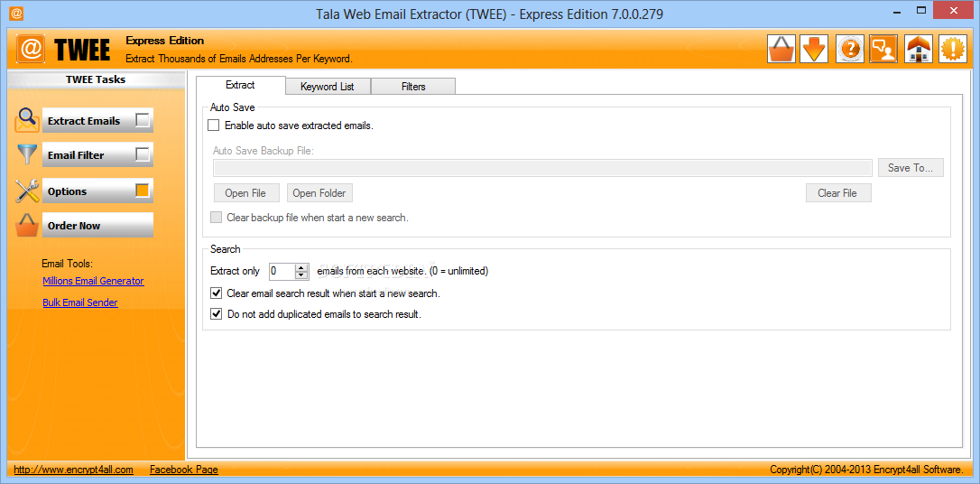Click the Order Now button

pyautogui.click(x=97, y=226)
